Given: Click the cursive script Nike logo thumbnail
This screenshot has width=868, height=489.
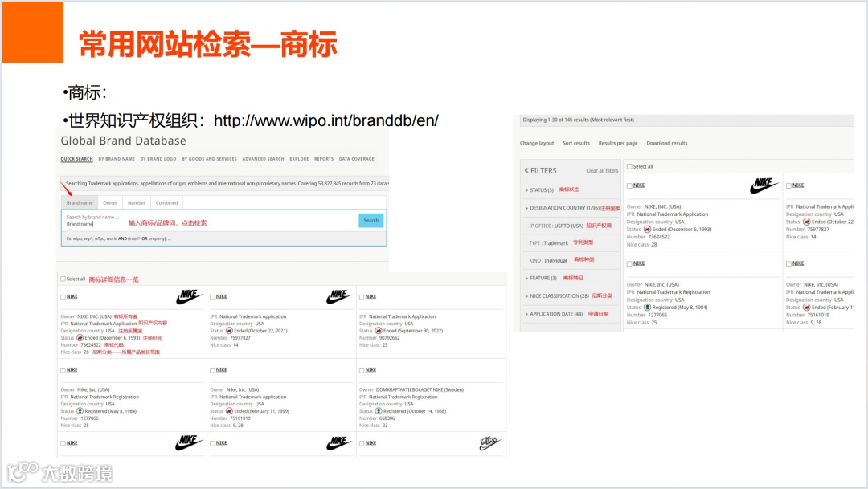Looking at the screenshot, I should [490, 443].
